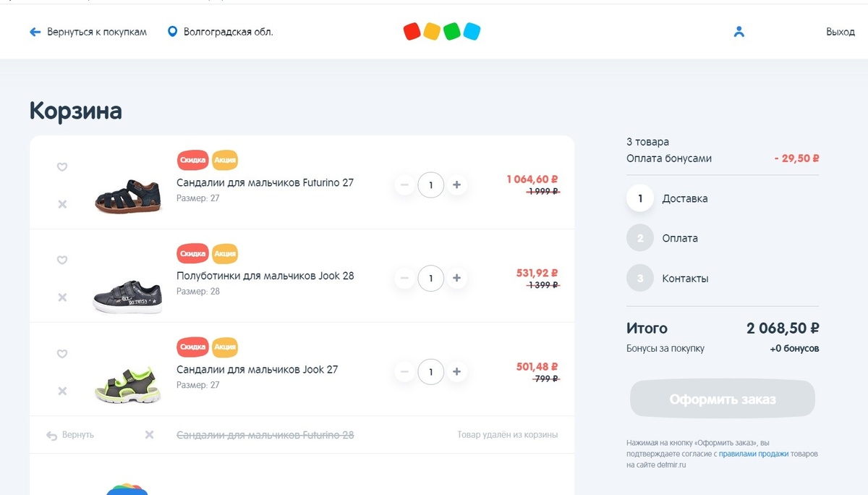
Task: Click Вернуться к покупкам back link
Action: (88, 32)
